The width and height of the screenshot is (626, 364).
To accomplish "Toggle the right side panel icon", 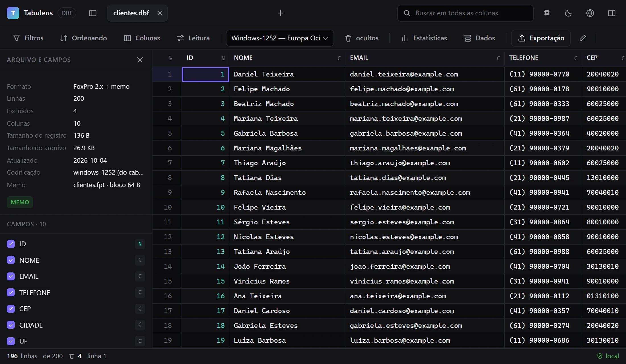I will pyautogui.click(x=612, y=13).
